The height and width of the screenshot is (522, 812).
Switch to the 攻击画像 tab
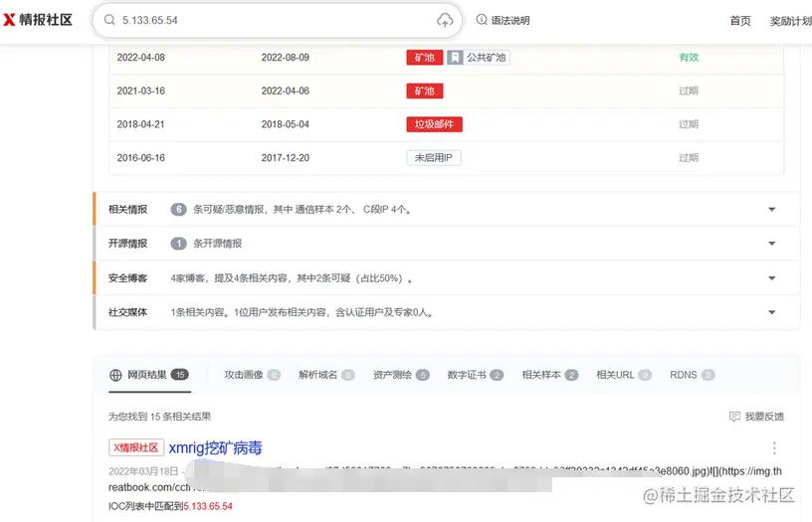coord(252,375)
